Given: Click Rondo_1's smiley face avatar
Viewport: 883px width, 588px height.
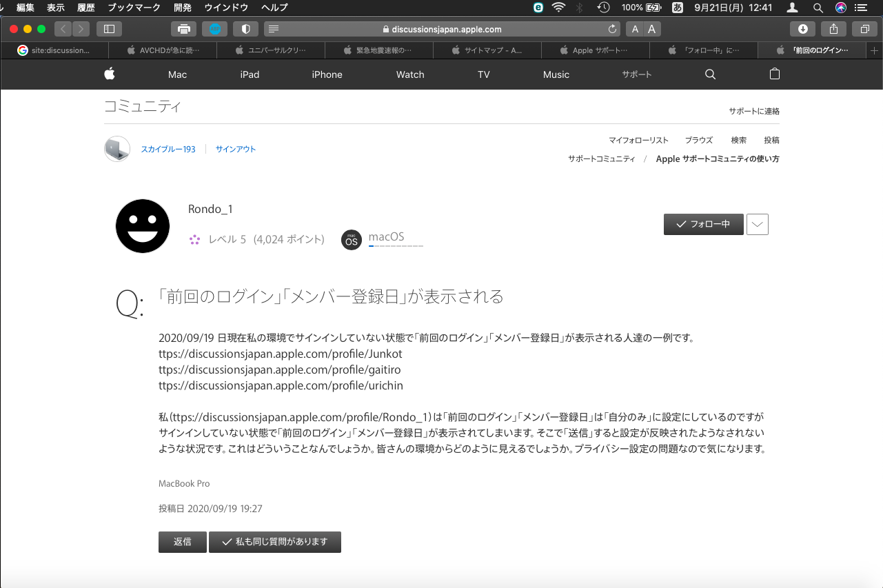Looking at the screenshot, I should click(143, 226).
